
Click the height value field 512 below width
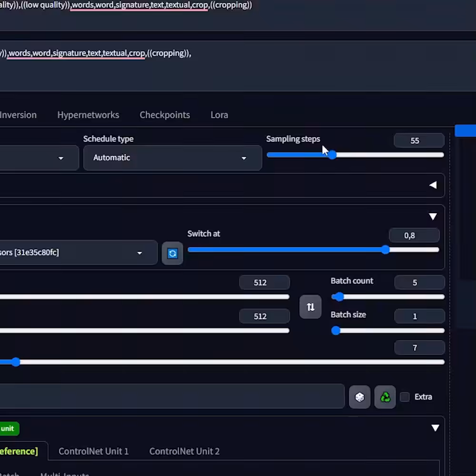(264, 316)
